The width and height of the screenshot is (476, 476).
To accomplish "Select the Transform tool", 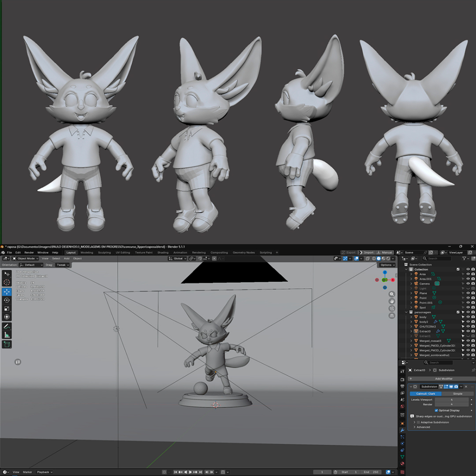I will point(7,317).
